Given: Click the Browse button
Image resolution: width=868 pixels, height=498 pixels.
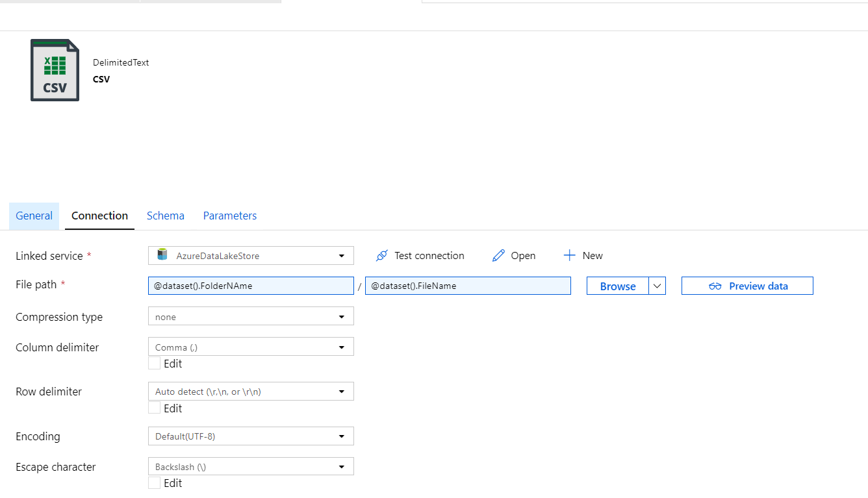Looking at the screenshot, I should point(617,286).
